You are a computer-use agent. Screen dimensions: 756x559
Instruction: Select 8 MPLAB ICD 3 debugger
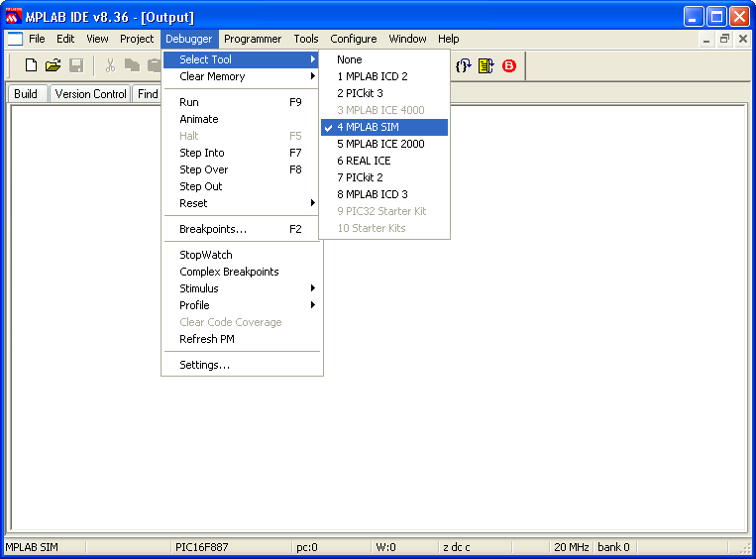(384, 194)
